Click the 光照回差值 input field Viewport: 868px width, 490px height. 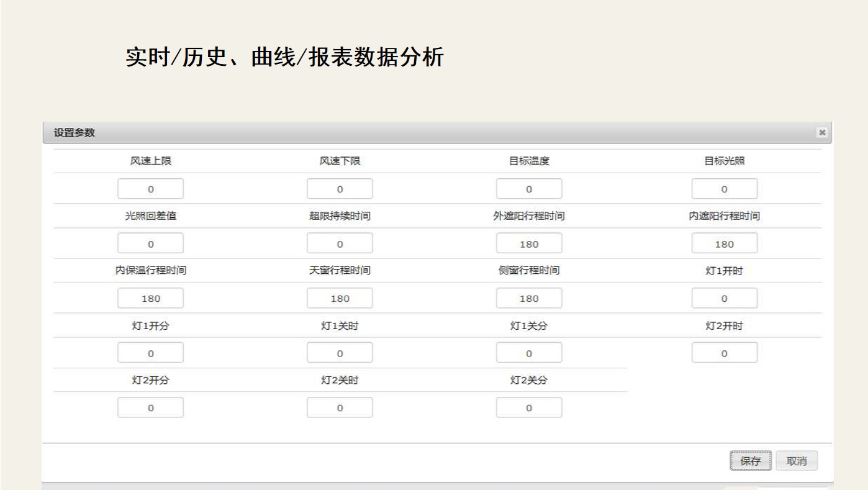[x=151, y=243]
